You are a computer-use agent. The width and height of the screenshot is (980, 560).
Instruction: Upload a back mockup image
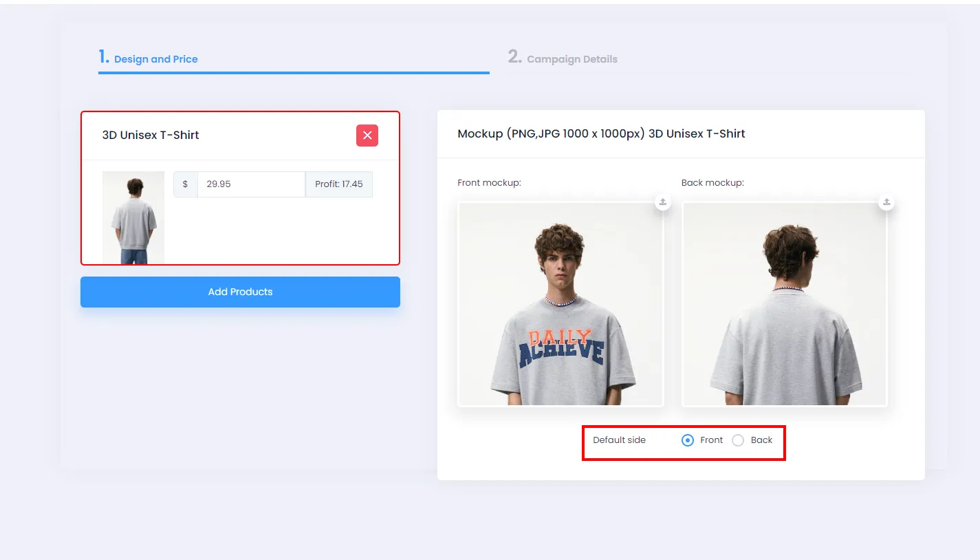point(886,202)
